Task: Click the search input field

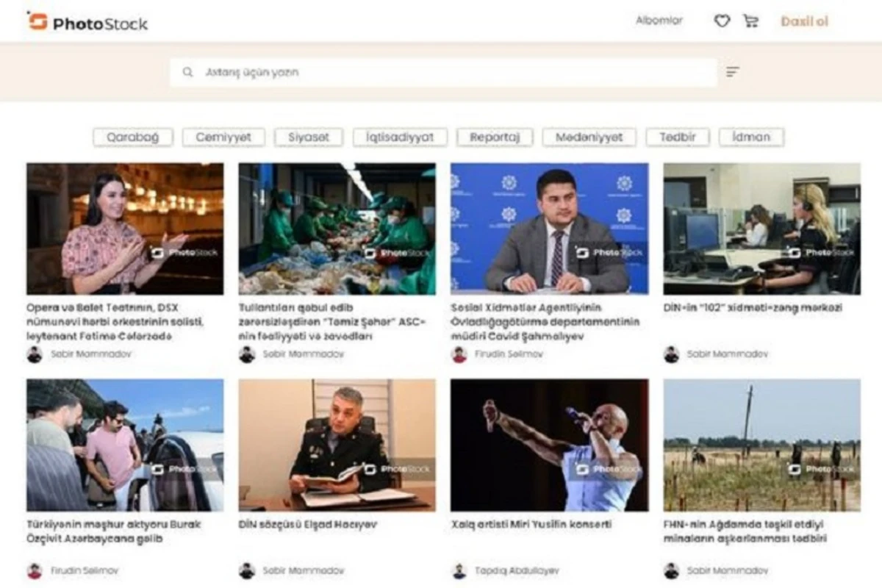Action: click(444, 72)
